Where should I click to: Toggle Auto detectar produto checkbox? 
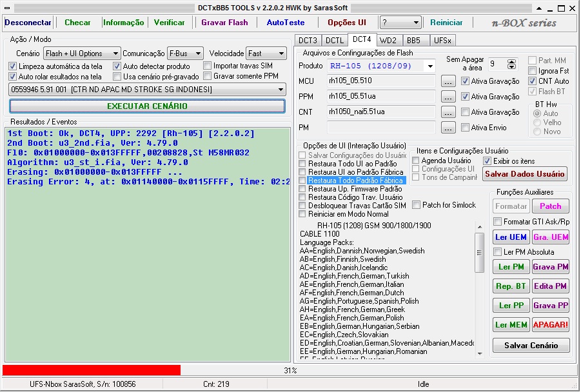[117, 66]
